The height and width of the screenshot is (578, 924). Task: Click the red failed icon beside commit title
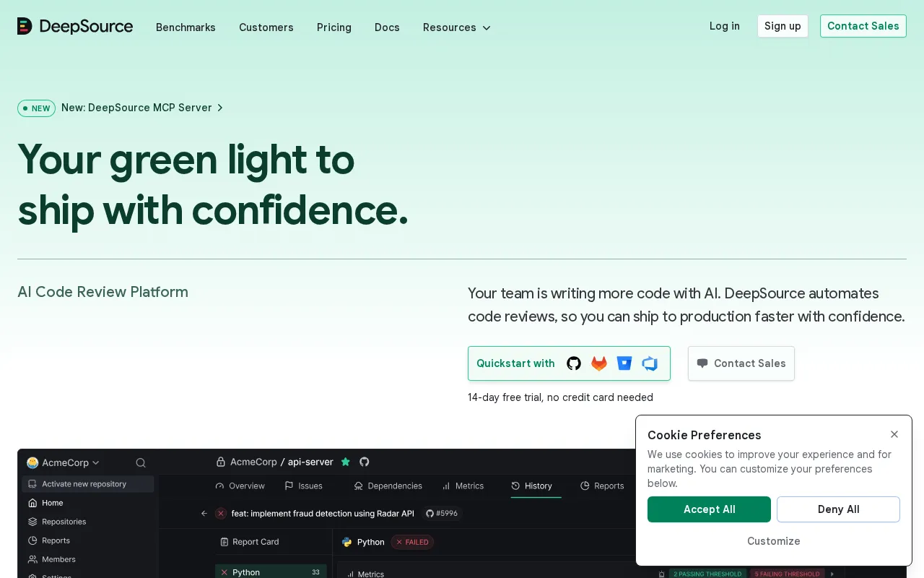[x=221, y=514]
